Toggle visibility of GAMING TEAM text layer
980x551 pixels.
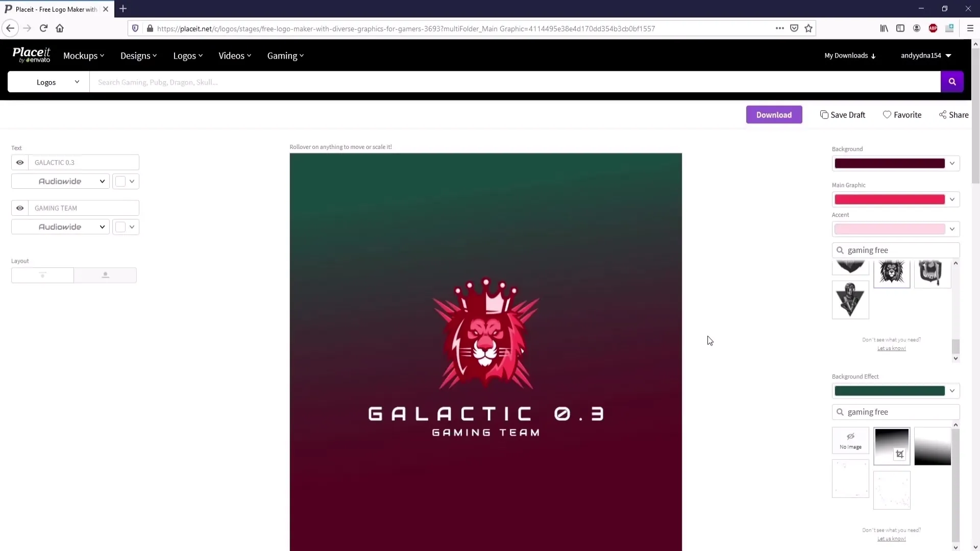(x=19, y=208)
